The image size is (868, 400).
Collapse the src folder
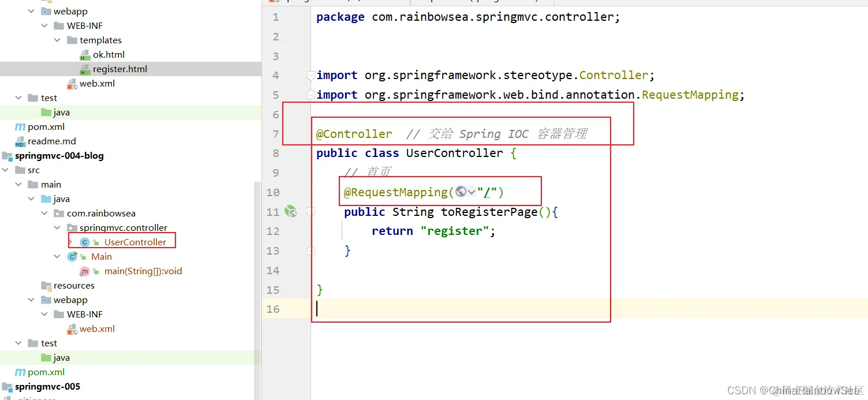coord(6,170)
